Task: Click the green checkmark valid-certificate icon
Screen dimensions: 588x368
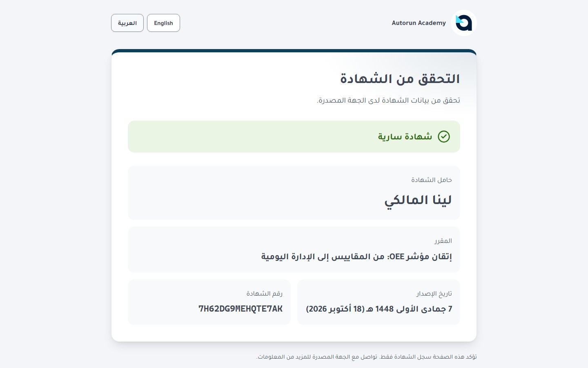Action: [x=444, y=137]
